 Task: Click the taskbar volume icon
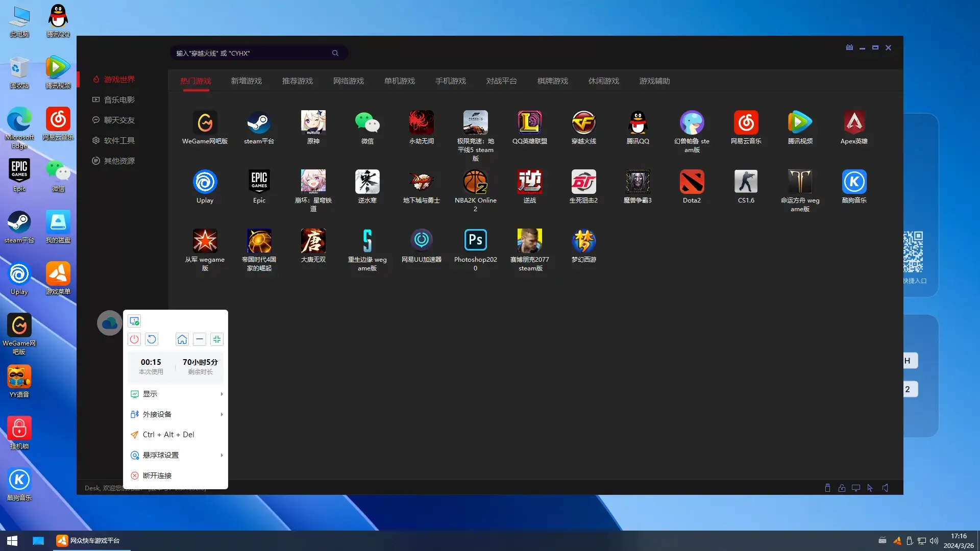coord(934,541)
